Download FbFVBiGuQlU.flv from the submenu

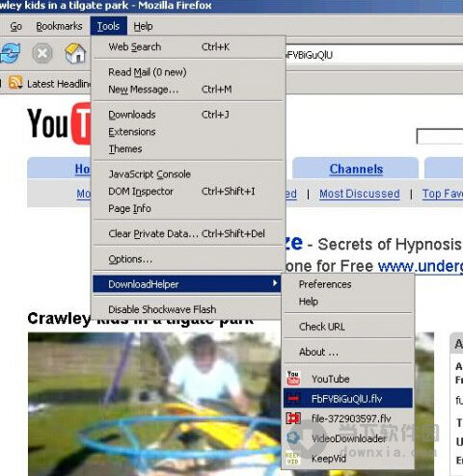[348, 398]
